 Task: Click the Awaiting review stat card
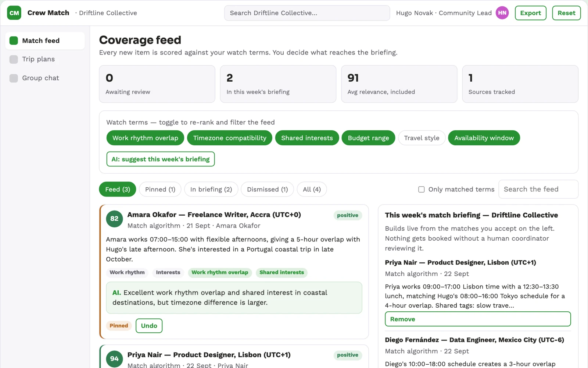pyautogui.click(x=157, y=84)
